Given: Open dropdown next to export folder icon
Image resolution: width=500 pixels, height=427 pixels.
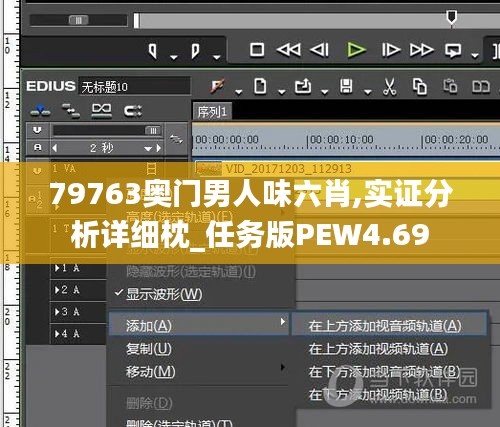Looking at the screenshot, I should coord(325,92).
